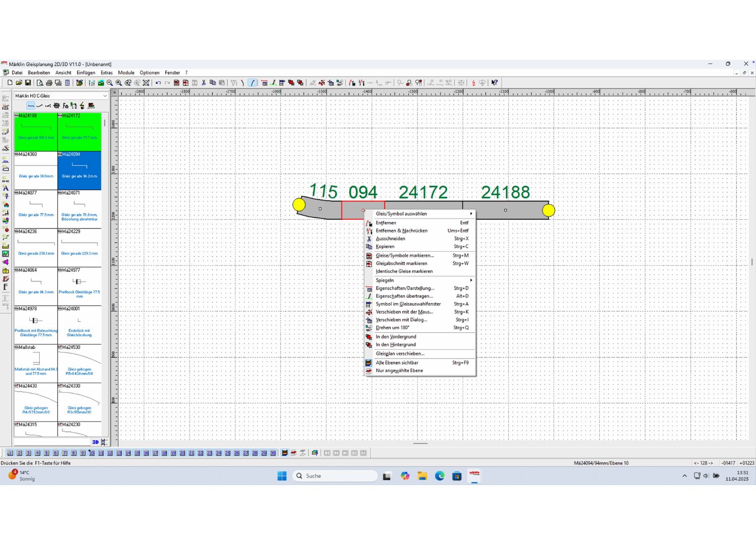Viewport: 756px width, 539px height.
Task: Click the Print icon in the toolbar
Action: (x=49, y=83)
